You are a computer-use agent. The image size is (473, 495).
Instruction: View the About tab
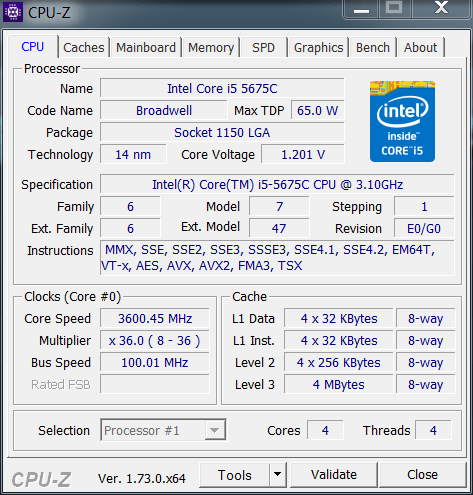click(420, 47)
